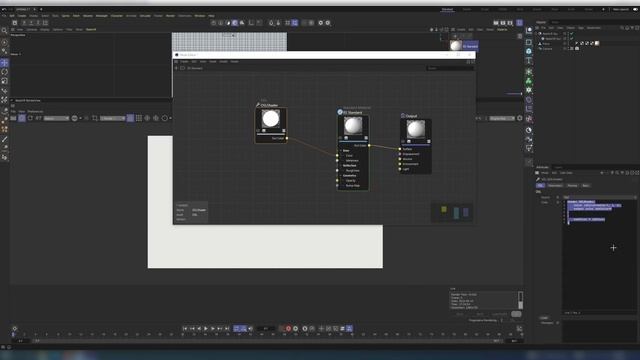Open dropdown at right end of RenderView toolbar

point(502,118)
